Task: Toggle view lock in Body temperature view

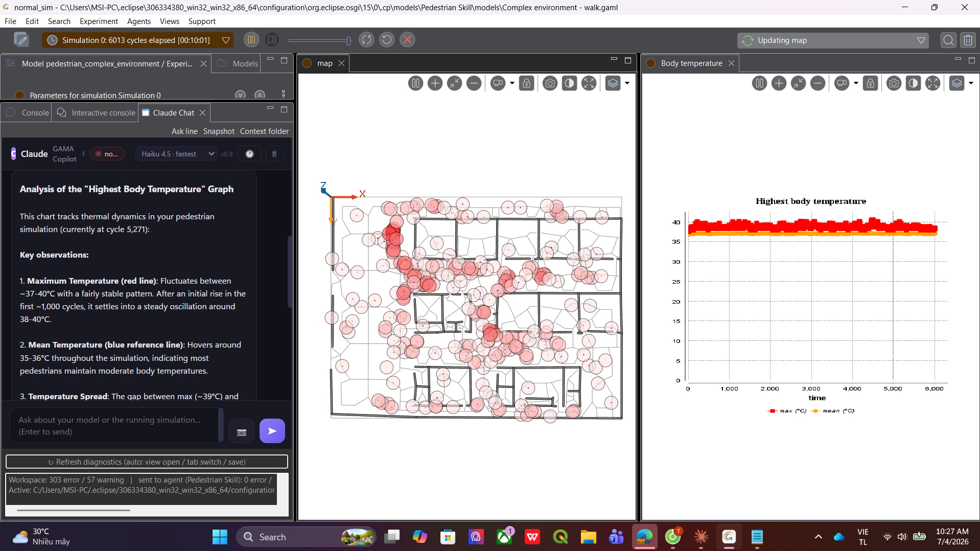Action: 870,83
